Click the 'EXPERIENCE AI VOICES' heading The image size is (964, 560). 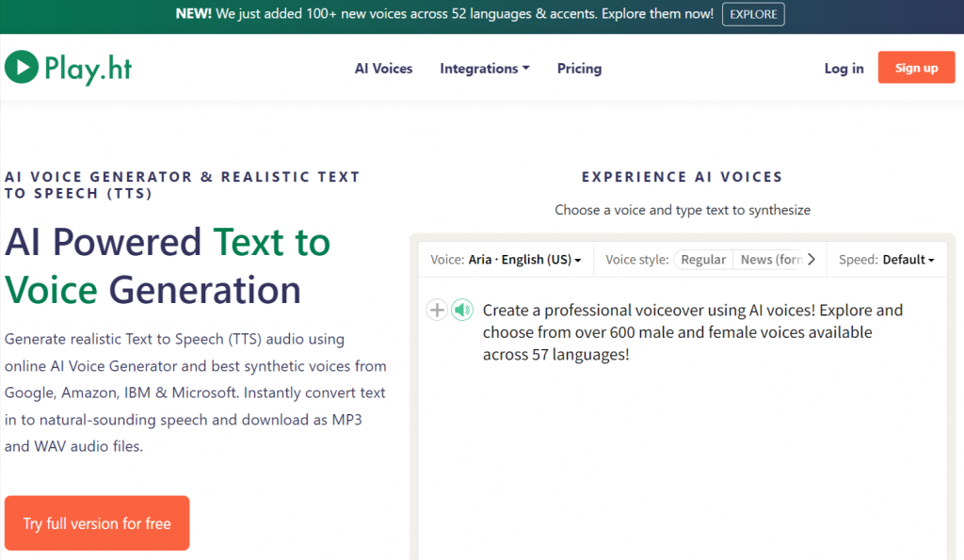(683, 177)
